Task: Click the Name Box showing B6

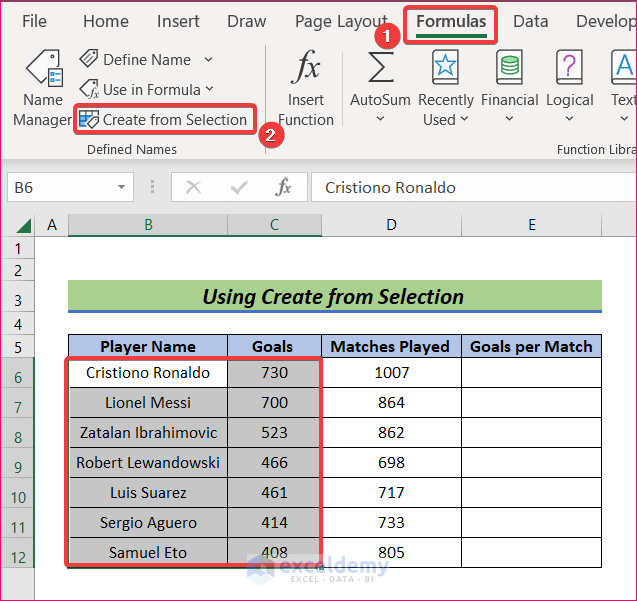Action: pyautogui.click(x=70, y=187)
